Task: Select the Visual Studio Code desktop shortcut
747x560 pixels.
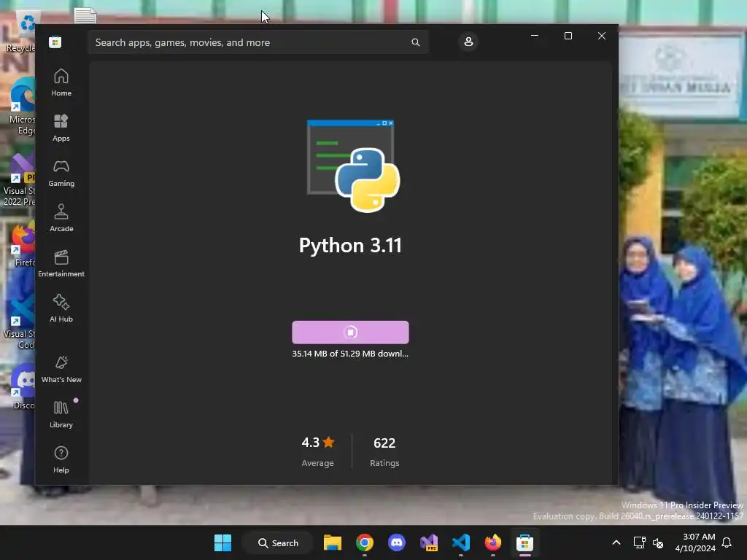Action: (20, 321)
